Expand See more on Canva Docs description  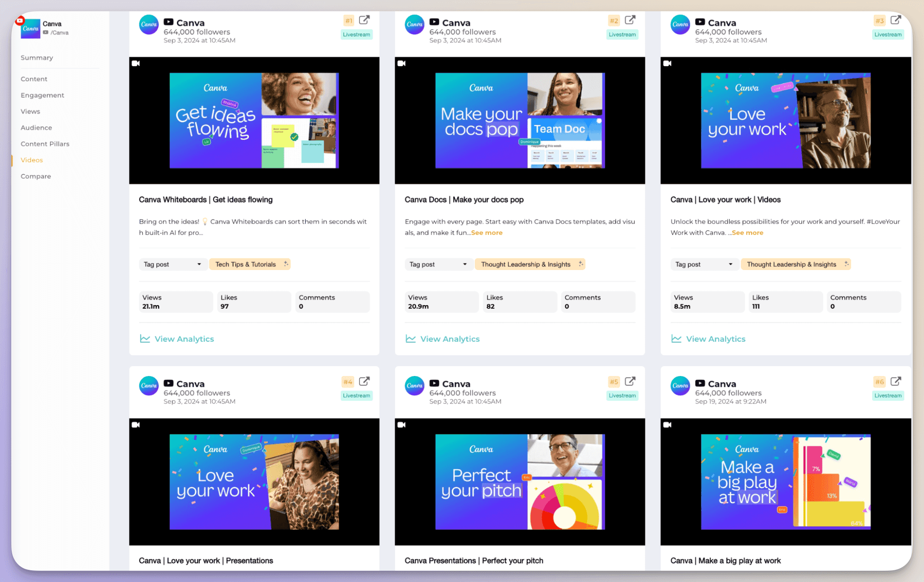(x=487, y=233)
